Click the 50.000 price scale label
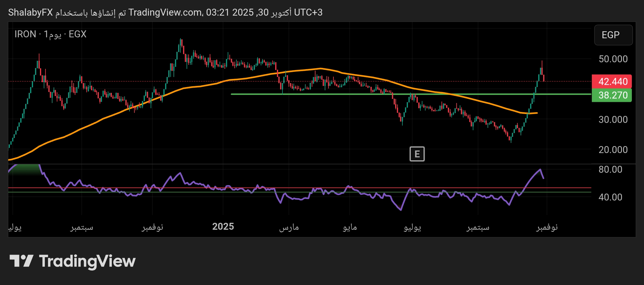 [x=613, y=59]
